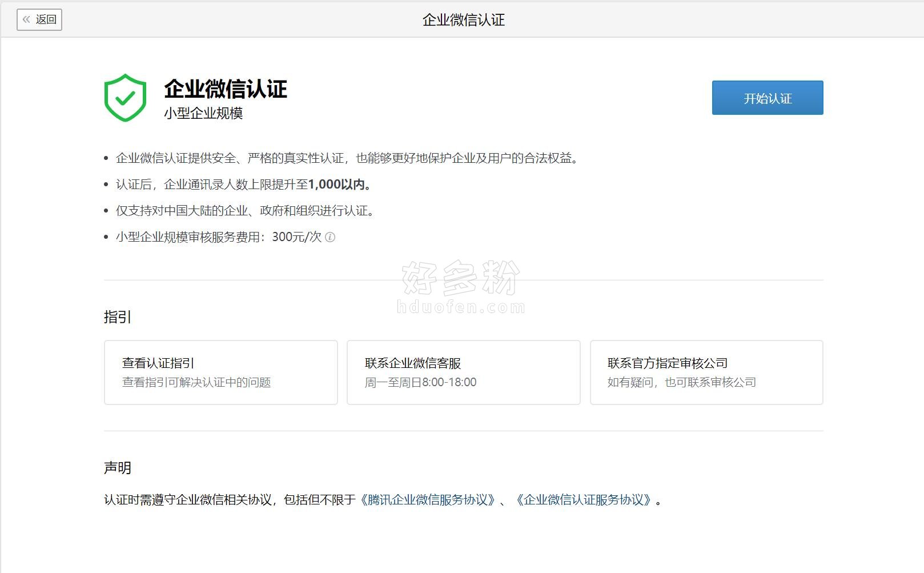Open 《企业微信认证服务协议》 link
This screenshot has height=573, width=924.
coord(584,500)
